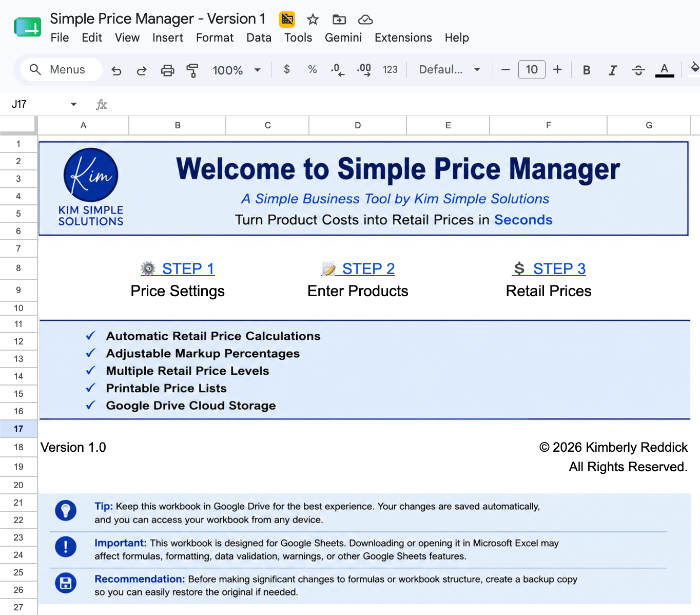Check cloud save status icon
The image size is (700, 615).
(365, 20)
